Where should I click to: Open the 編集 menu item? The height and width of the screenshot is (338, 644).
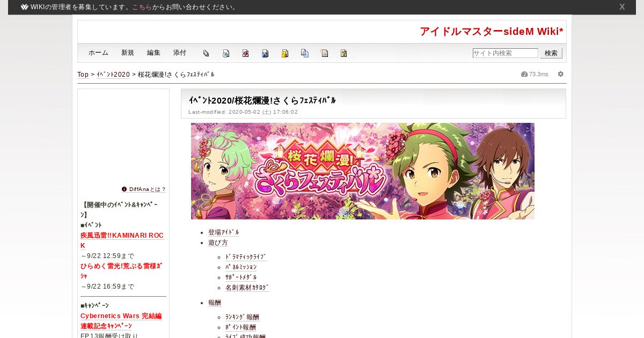tap(153, 53)
